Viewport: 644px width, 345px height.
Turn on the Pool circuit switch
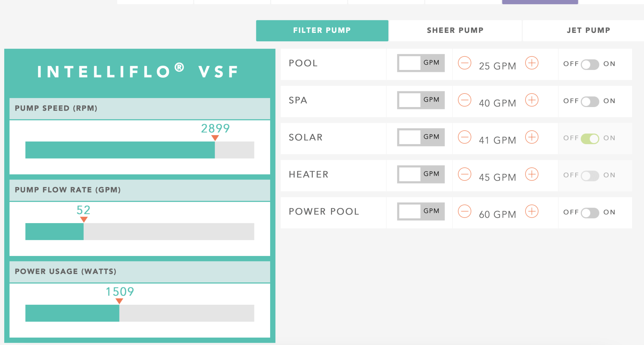590,64
